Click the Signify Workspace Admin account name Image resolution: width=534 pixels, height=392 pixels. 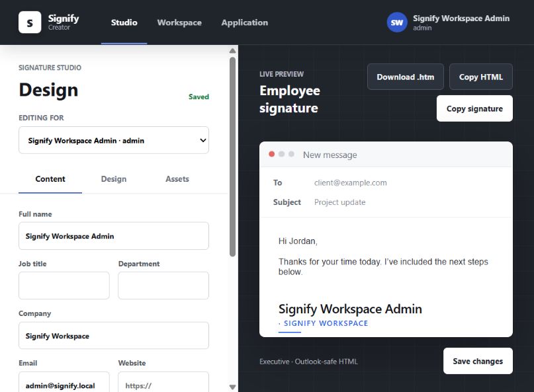(461, 19)
